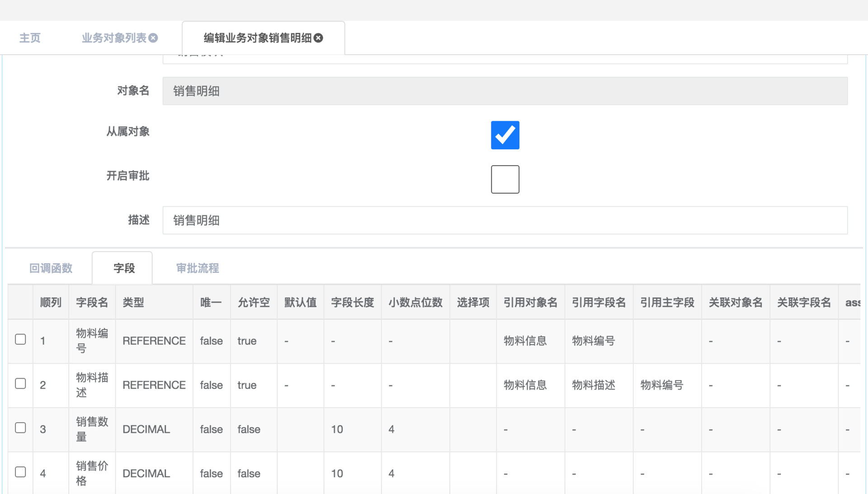The height and width of the screenshot is (494, 868).
Task: Tick the checkbox for row 3 销售数量
Action: point(20,428)
